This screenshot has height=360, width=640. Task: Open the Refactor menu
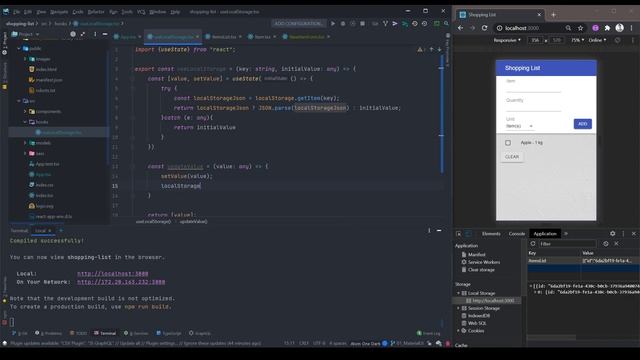point(96,12)
